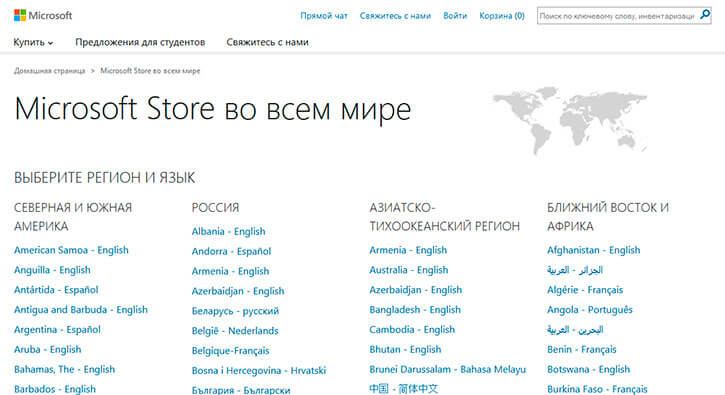Select Armenia - English under Азиатско-Тихоокеанский регион

coord(408,250)
